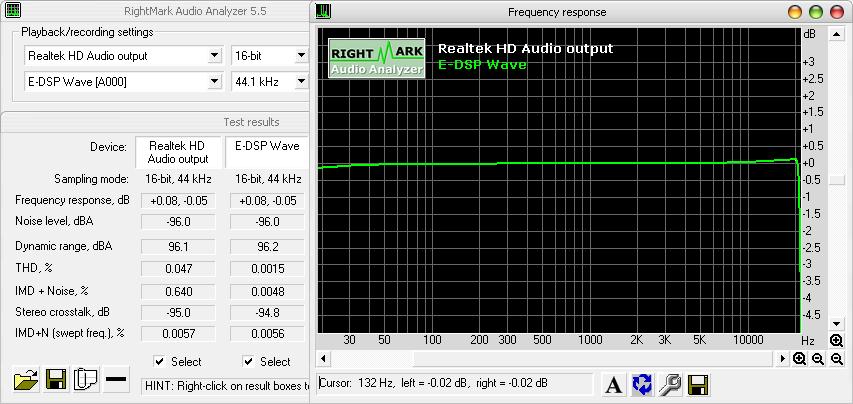Click IMD + Noise value 0.0048
Image resolution: width=853 pixels, height=404 pixels.
click(x=268, y=292)
